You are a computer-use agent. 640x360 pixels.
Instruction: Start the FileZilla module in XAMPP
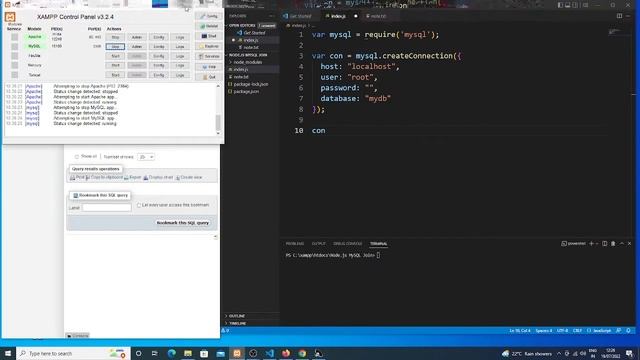[x=115, y=56]
